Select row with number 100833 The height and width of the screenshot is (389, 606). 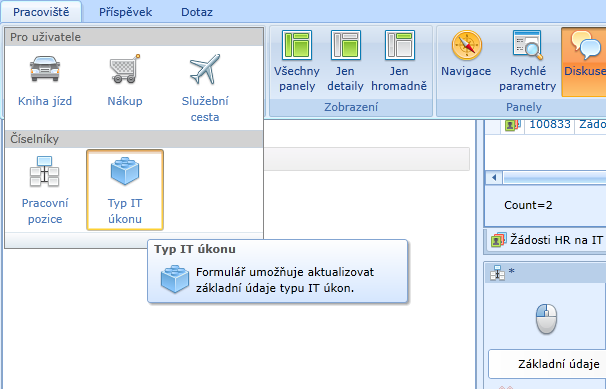(550, 124)
